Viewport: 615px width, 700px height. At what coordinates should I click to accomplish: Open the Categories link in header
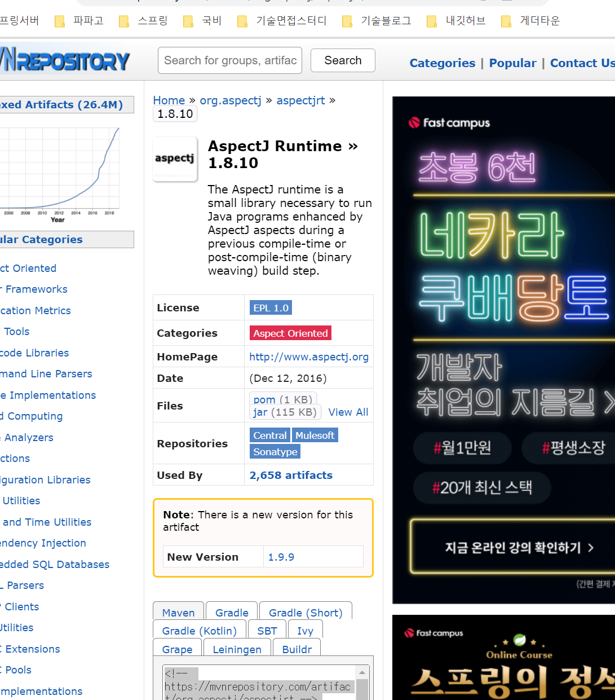click(443, 63)
